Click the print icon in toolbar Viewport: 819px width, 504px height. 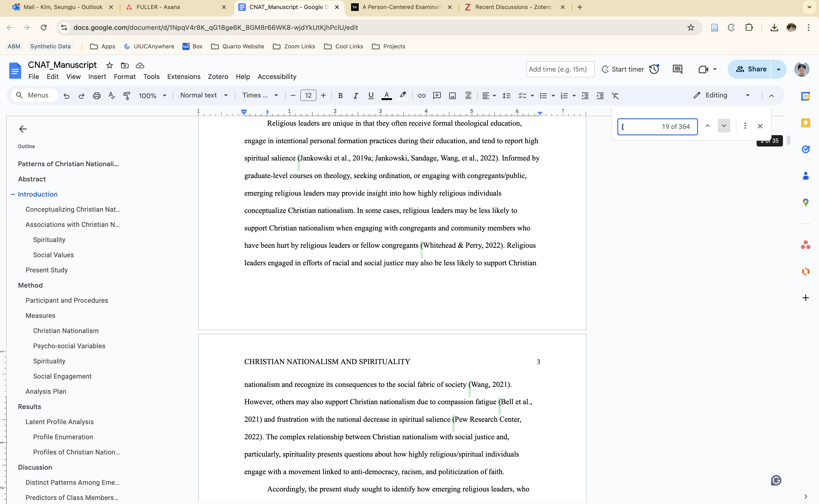[x=96, y=96]
